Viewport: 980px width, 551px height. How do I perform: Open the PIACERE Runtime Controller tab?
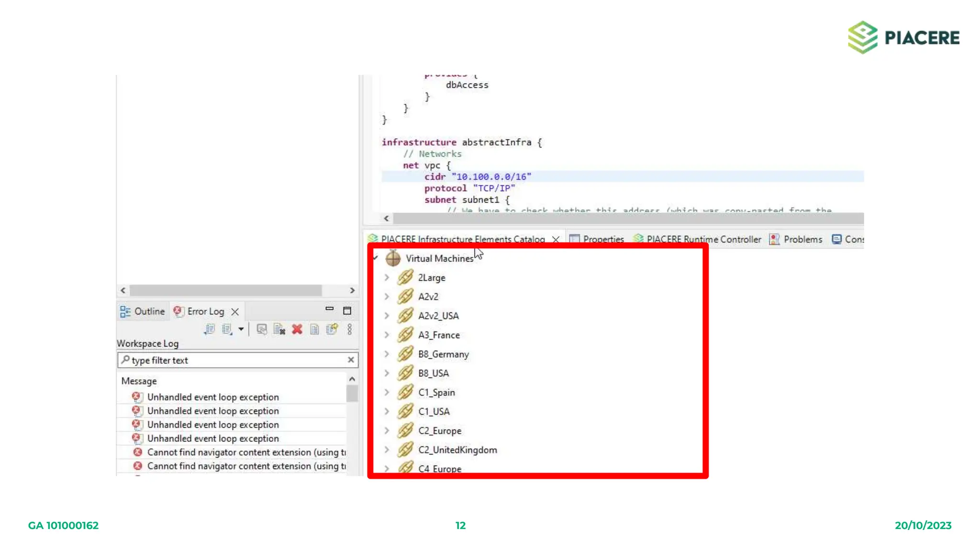tap(703, 239)
